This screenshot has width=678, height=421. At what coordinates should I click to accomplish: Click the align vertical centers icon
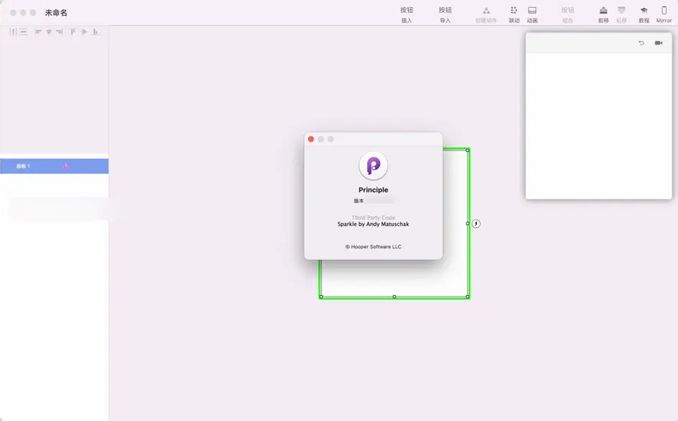pos(84,32)
